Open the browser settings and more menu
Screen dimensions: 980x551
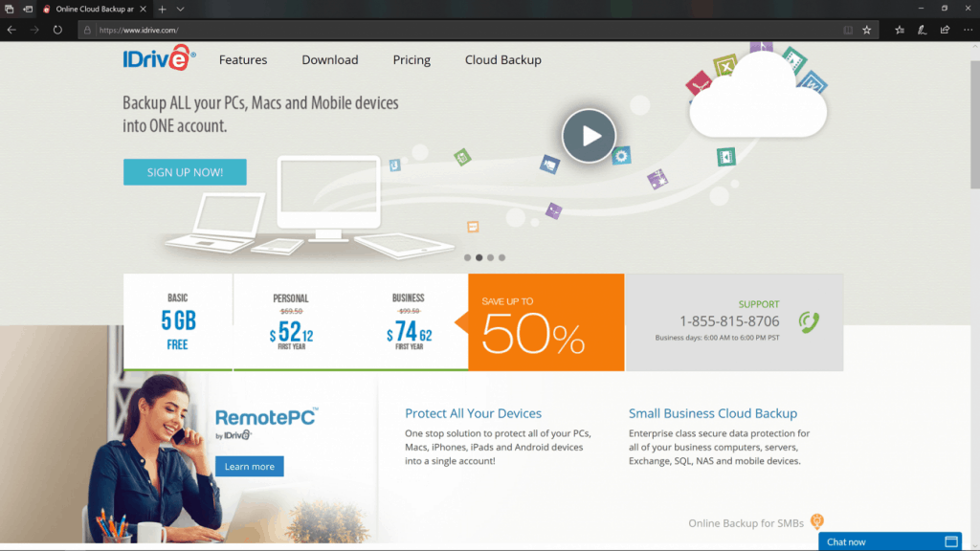(968, 30)
